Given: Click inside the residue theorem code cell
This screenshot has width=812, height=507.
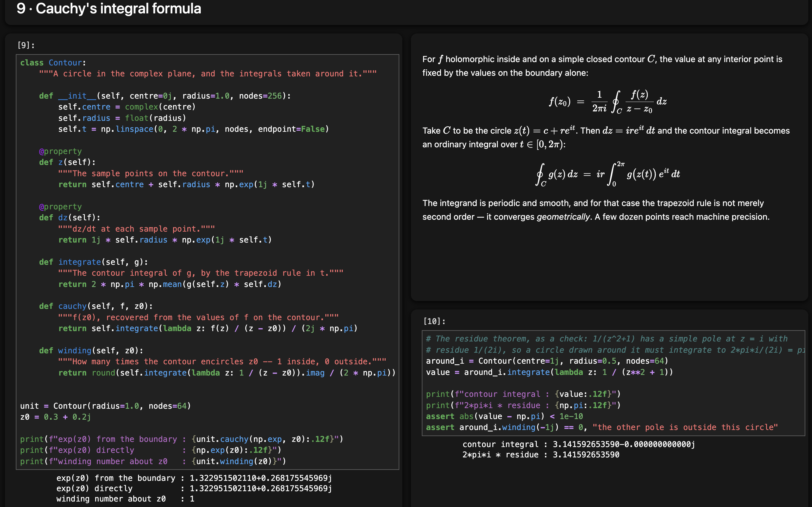Looking at the screenshot, I should click(613, 383).
